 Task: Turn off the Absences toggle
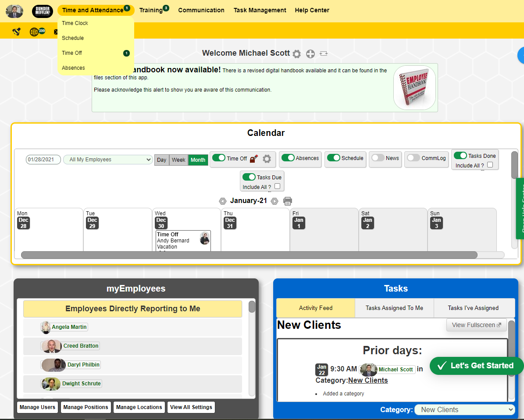(288, 158)
